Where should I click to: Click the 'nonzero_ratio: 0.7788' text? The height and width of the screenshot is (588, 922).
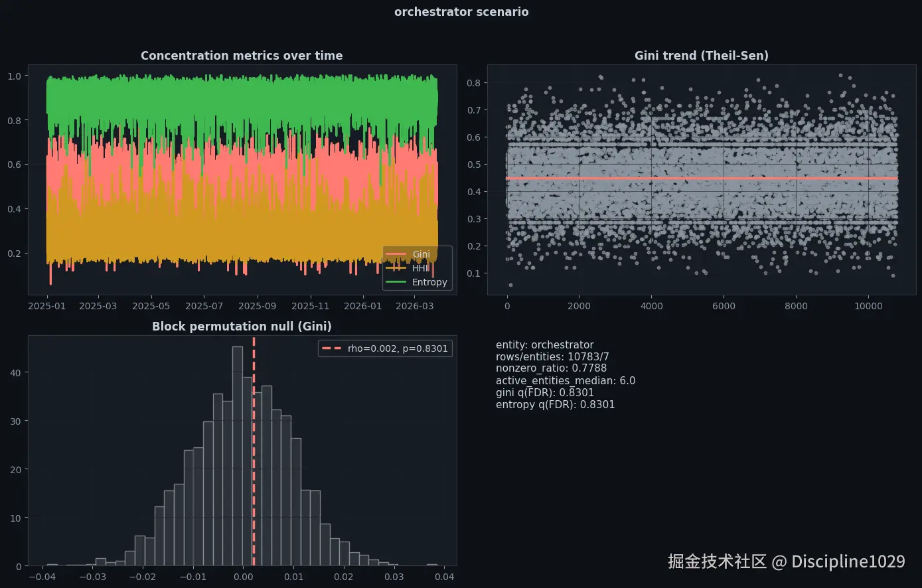pyautogui.click(x=551, y=368)
